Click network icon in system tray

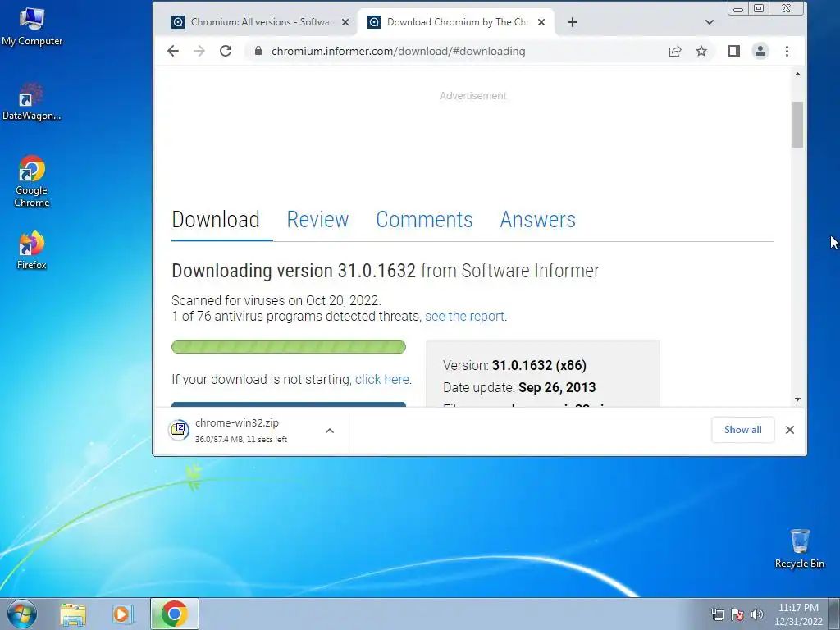(x=717, y=614)
